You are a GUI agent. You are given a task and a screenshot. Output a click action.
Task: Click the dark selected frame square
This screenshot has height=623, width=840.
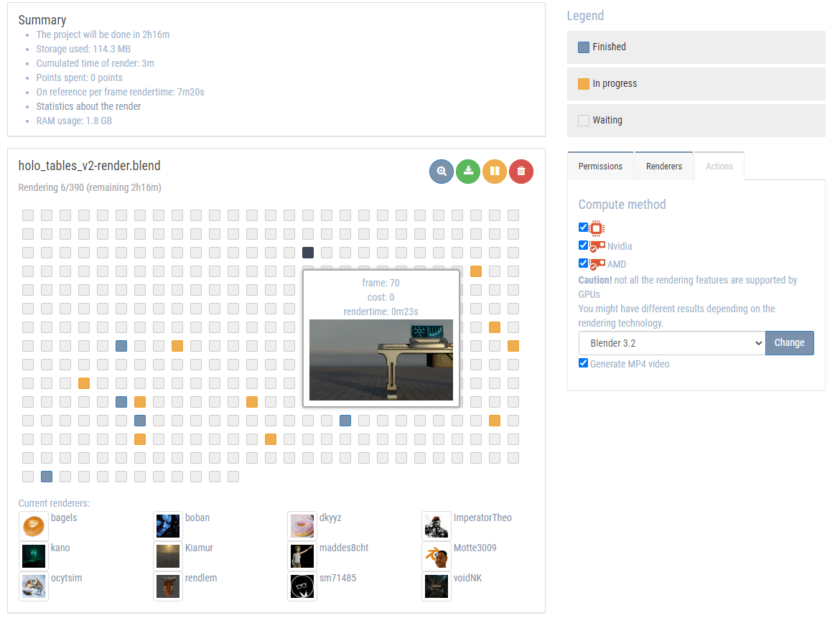click(x=308, y=253)
